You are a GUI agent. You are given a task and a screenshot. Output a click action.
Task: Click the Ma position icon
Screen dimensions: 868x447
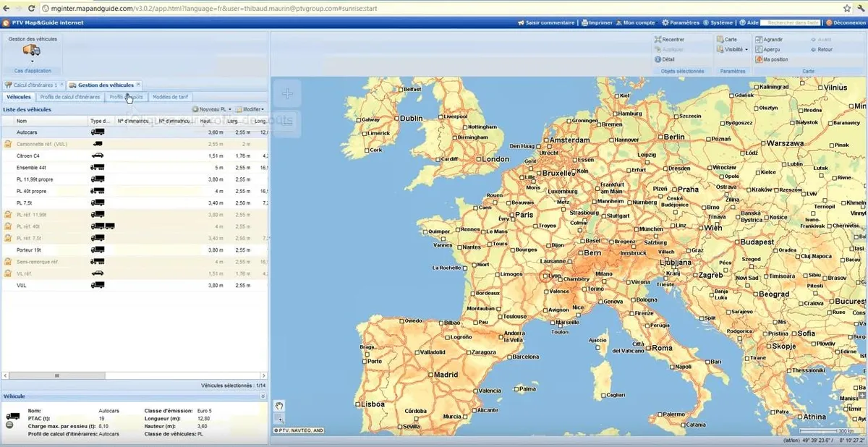[x=759, y=59]
